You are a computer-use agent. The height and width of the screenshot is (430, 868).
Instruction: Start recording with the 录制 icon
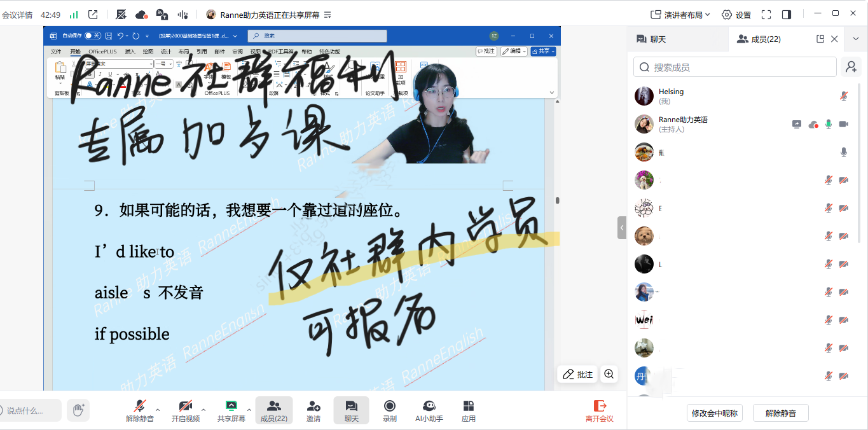(x=390, y=410)
